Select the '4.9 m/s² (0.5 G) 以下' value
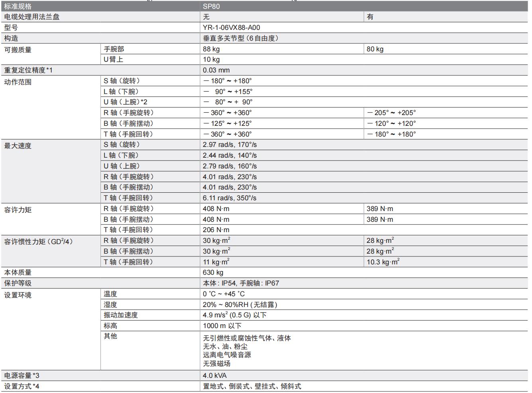532x393 pixels. (x=235, y=315)
